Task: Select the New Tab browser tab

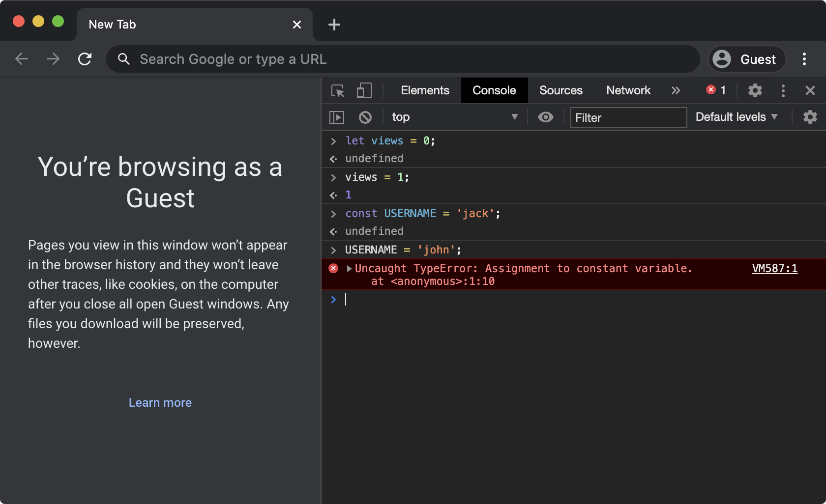Action: click(195, 25)
